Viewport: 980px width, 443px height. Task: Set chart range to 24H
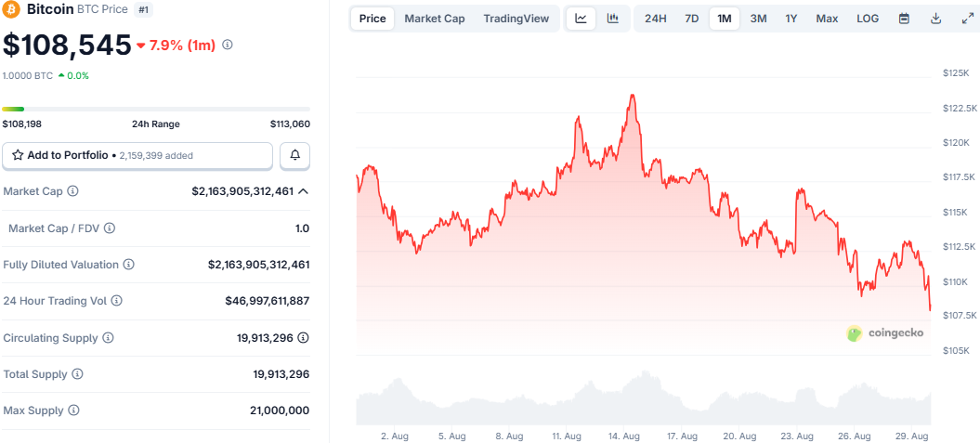tap(656, 19)
